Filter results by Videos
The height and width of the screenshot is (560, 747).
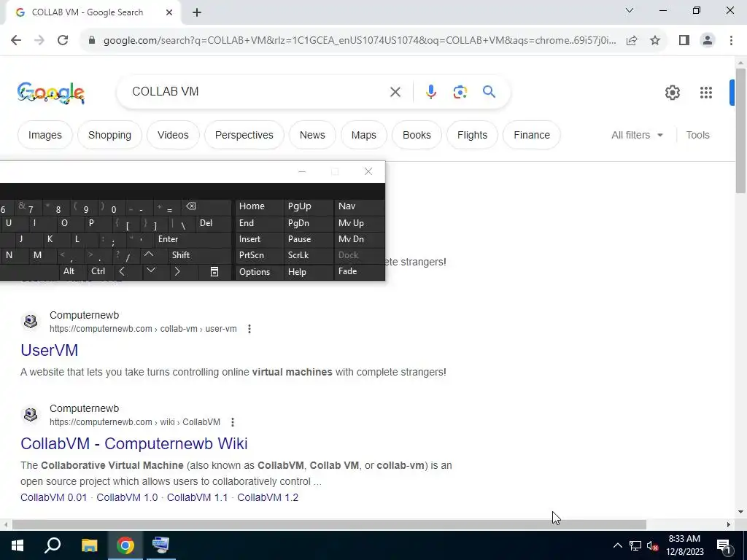click(173, 135)
